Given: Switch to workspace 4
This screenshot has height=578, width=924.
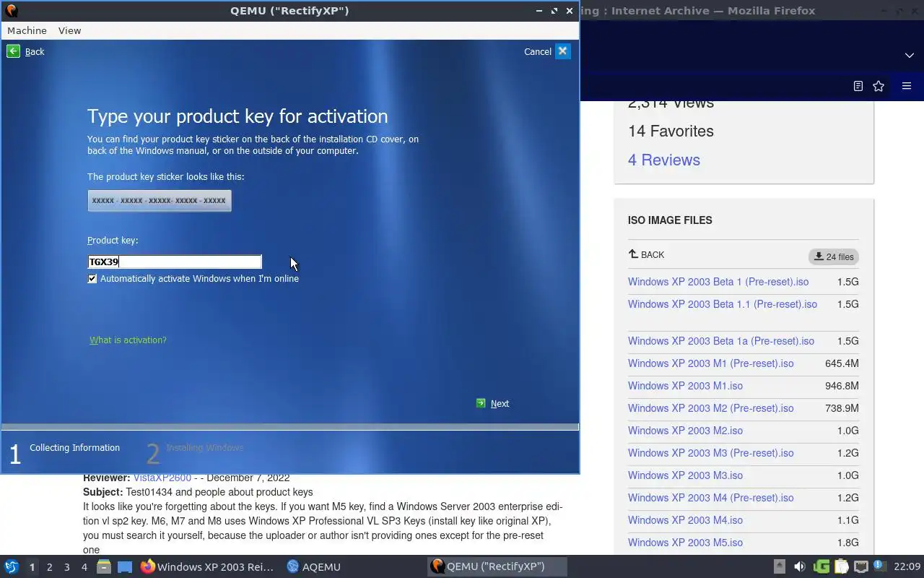Looking at the screenshot, I should (x=84, y=567).
